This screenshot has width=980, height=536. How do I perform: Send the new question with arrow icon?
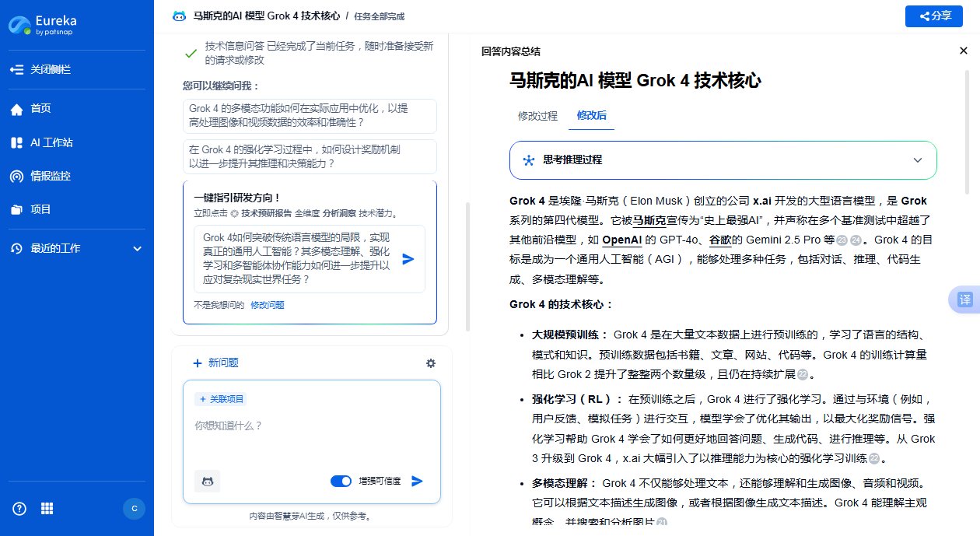pos(417,482)
